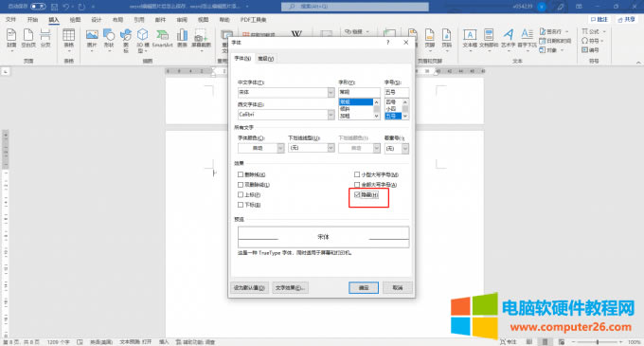Image resolution: width=644 pixels, height=346 pixels.
Task: Click the Undo icon in title bar
Action: pyautogui.click(x=66, y=7)
